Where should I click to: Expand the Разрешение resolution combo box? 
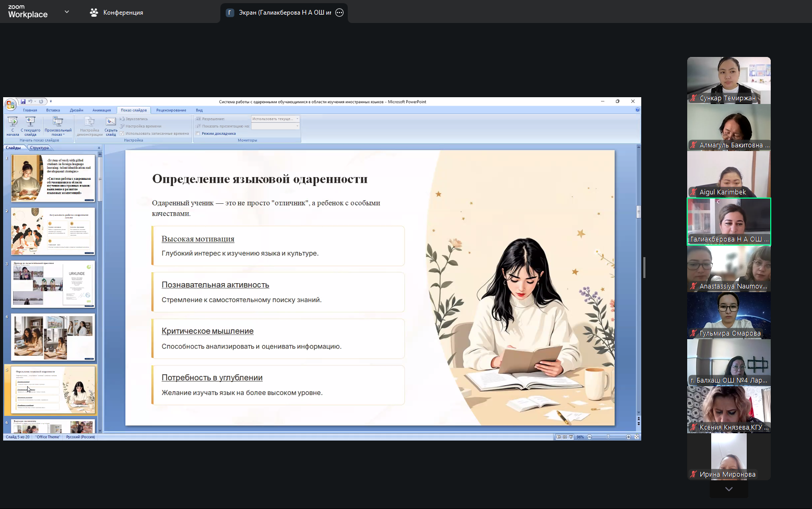click(x=298, y=119)
